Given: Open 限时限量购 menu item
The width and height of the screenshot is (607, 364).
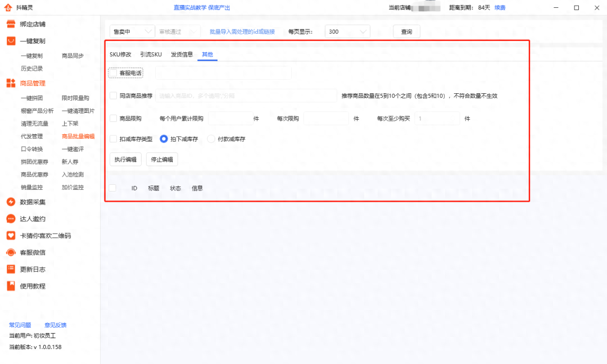Looking at the screenshot, I should coord(75,98).
